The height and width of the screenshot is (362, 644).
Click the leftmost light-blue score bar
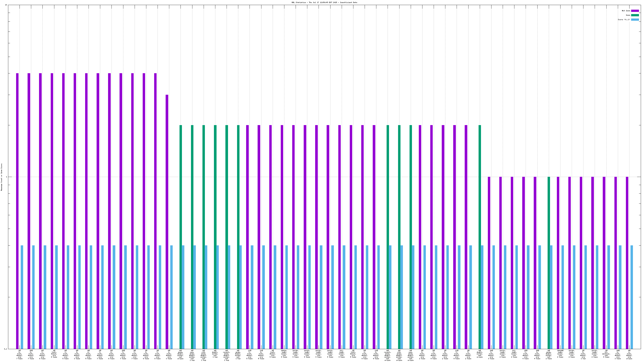[22, 297]
